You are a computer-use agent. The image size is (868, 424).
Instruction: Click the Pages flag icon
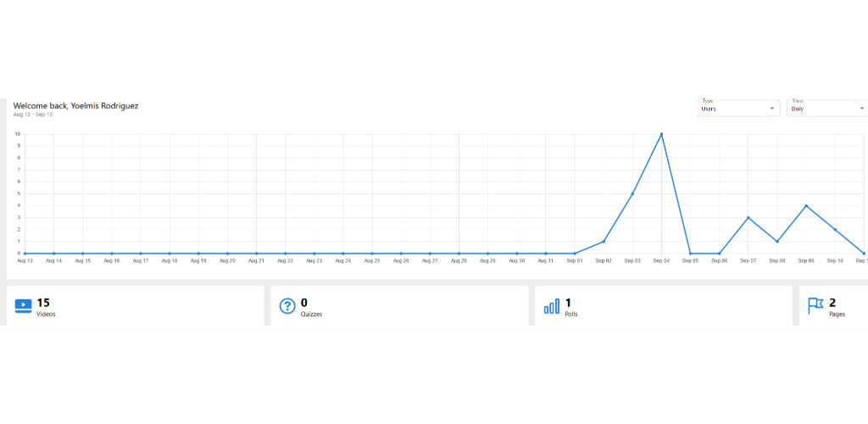coord(815,306)
